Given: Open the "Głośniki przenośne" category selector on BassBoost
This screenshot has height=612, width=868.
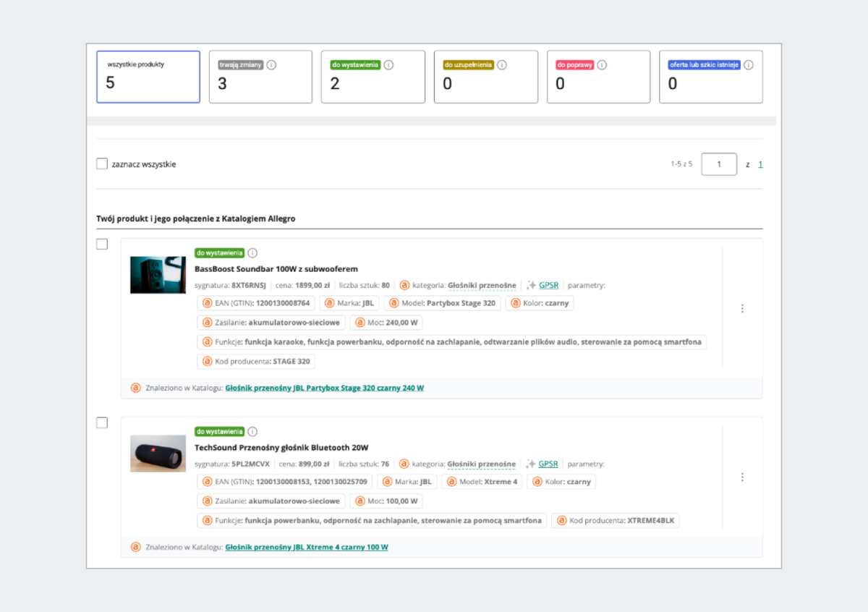Looking at the screenshot, I should [x=482, y=285].
